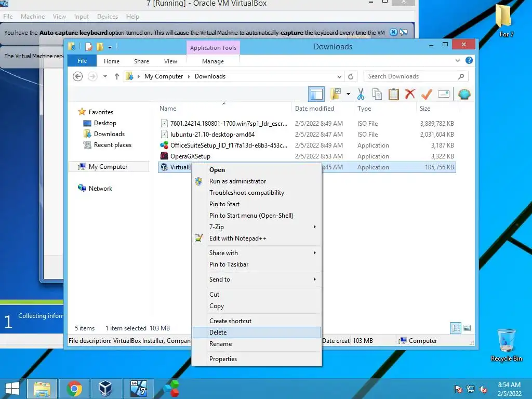Viewport: 532px width, 399px height.
Task: Click the Refresh button in address bar
Action: [x=351, y=76]
